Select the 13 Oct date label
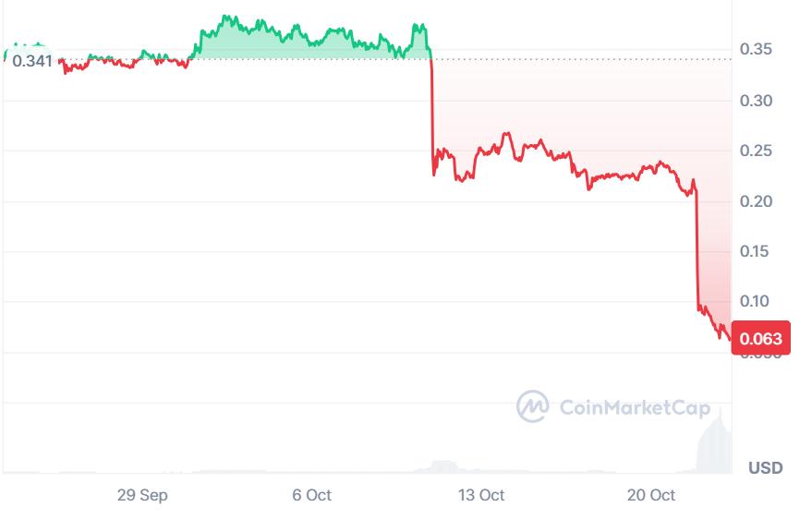The height and width of the screenshot is (519, 812). coord(481,495)
